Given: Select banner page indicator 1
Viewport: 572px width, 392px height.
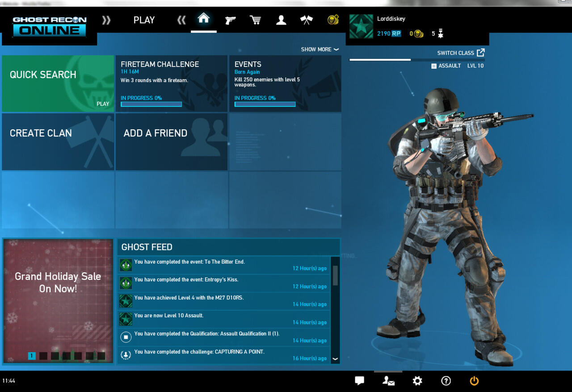Looking at the screenshot, I should click(32, 356).
